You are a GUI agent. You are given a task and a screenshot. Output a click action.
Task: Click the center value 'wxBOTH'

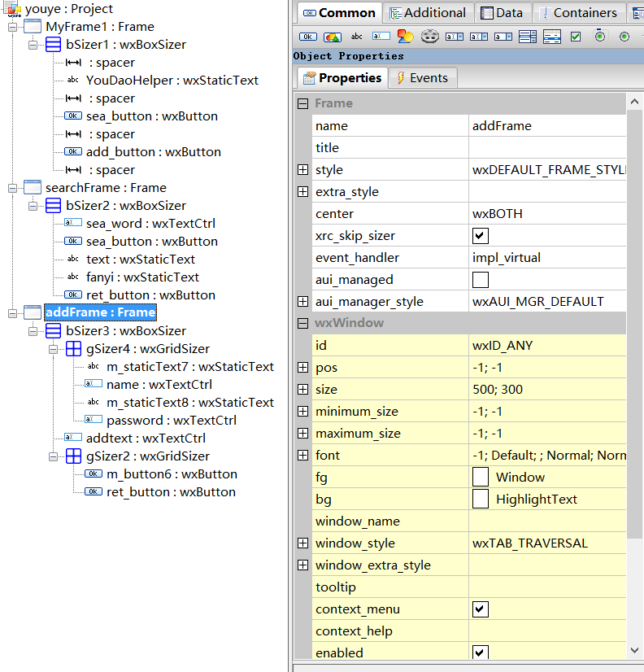[x=547, y=214]
